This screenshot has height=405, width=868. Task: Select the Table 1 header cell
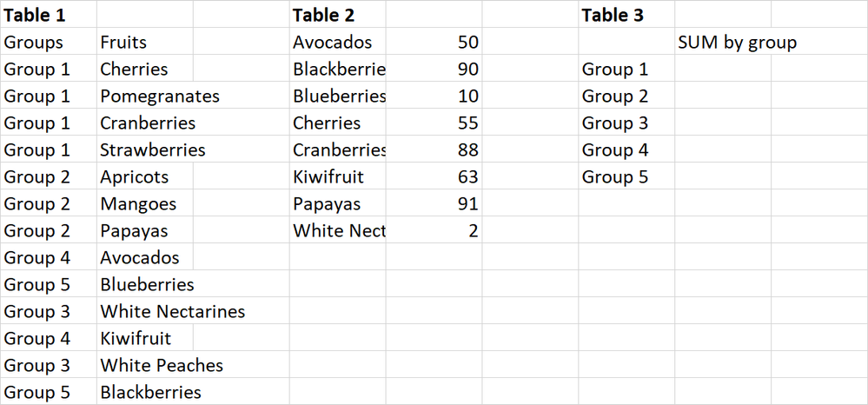[49, 14]
